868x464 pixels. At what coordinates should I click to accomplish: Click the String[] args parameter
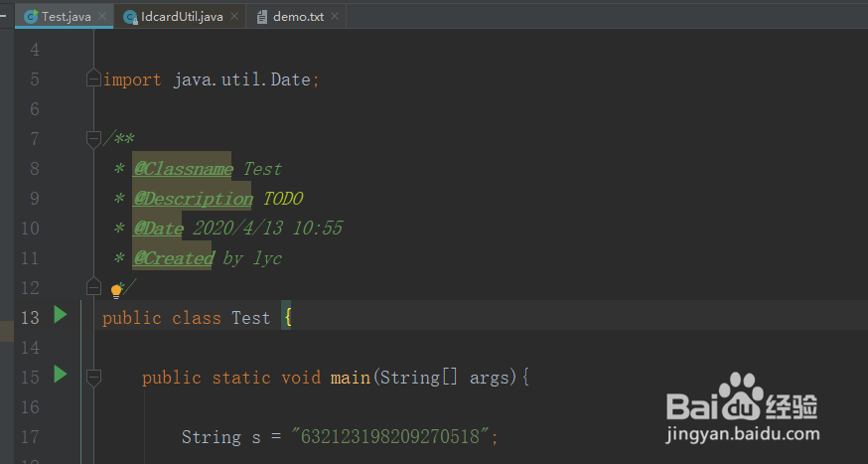coord(444,378)
